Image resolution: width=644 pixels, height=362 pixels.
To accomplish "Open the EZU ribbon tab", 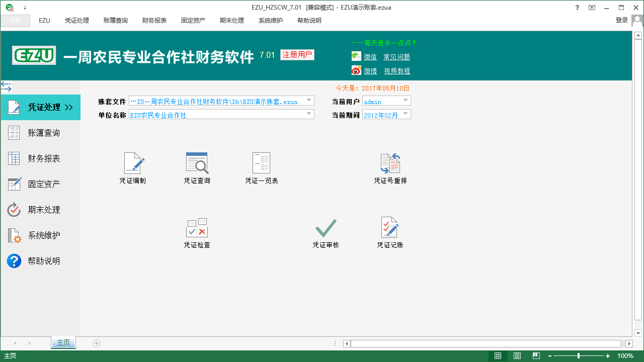I will 44,21.
